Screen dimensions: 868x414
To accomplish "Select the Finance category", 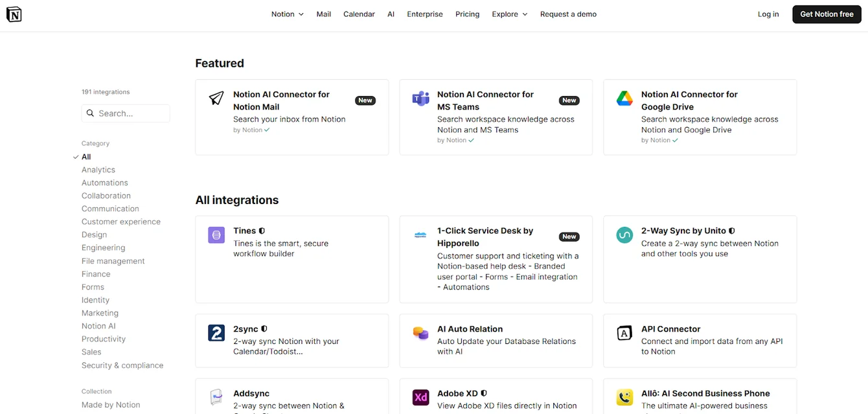I will pos(96,274).
